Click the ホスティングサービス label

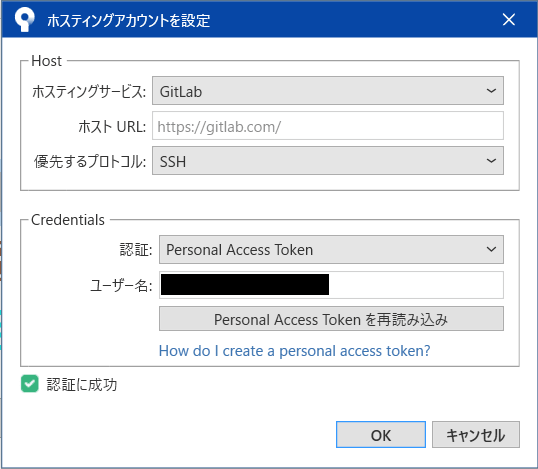(89, 92)
